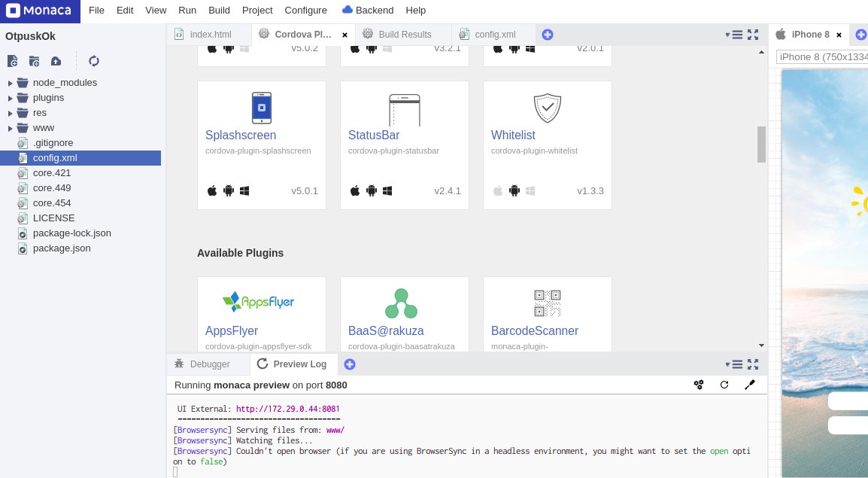Open the UI External URL link
The height and width of the screenshot is (478, 868).
click(288, 409)
